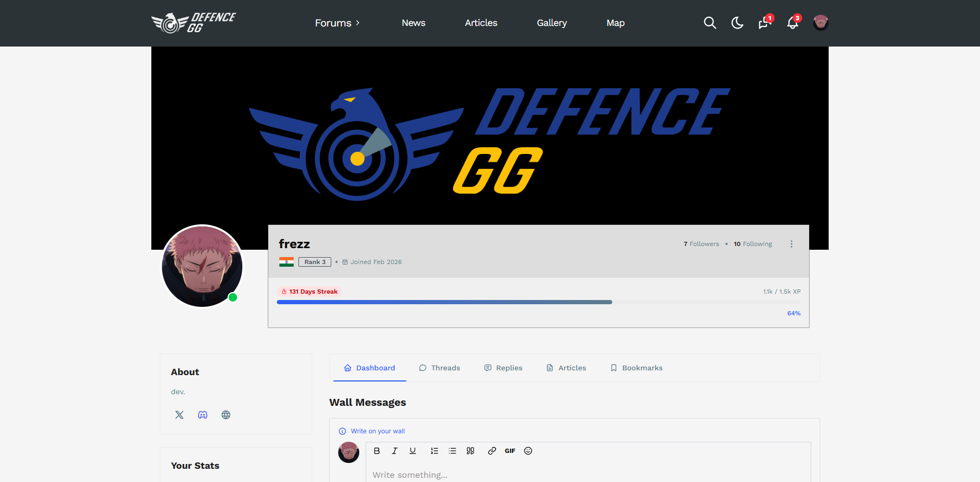The image size is (980, 482).
Task: Click the Defence GG logo in navbar
Action: [x=194, y=23]
